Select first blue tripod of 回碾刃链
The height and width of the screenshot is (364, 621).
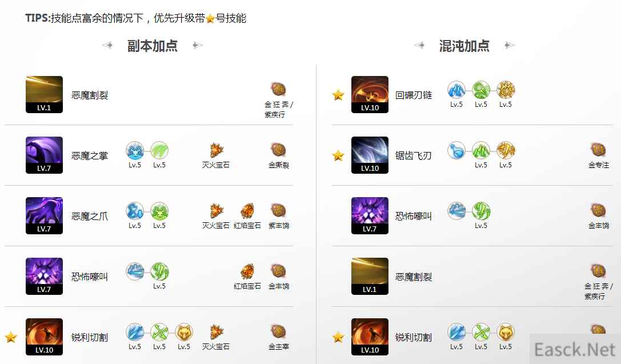pos(456,90)
